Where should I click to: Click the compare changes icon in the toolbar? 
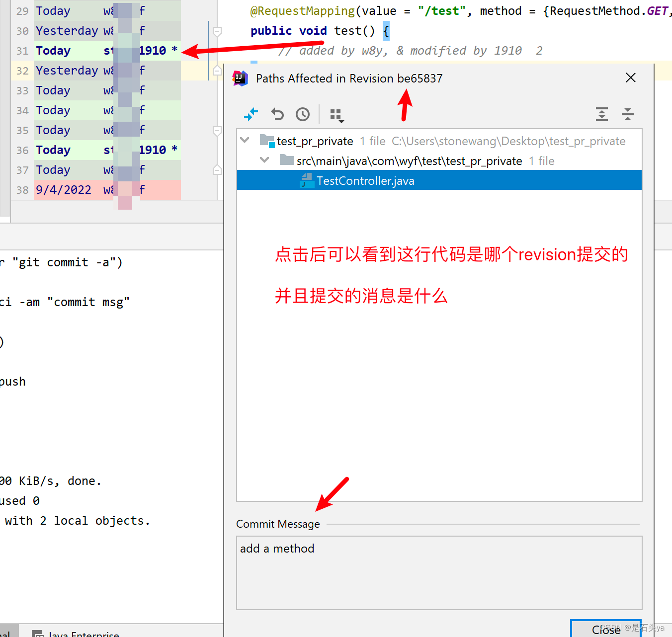click(x=251, y=114)
